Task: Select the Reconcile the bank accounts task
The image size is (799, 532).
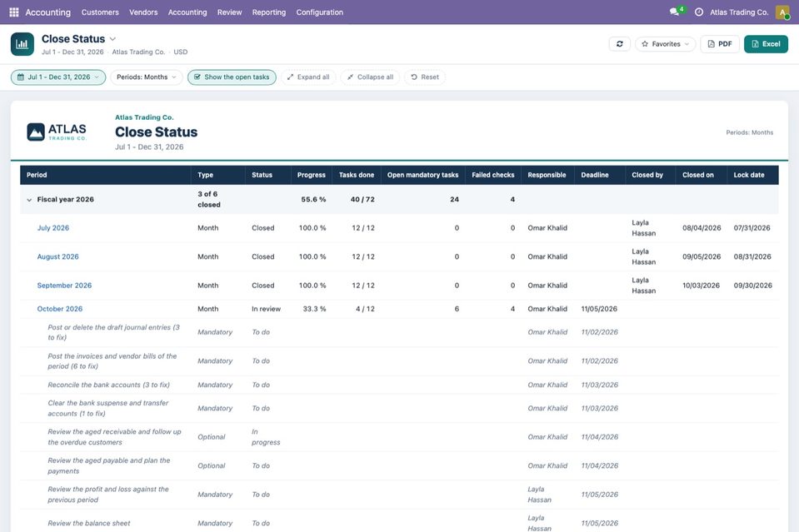Action: pos(108,385)
